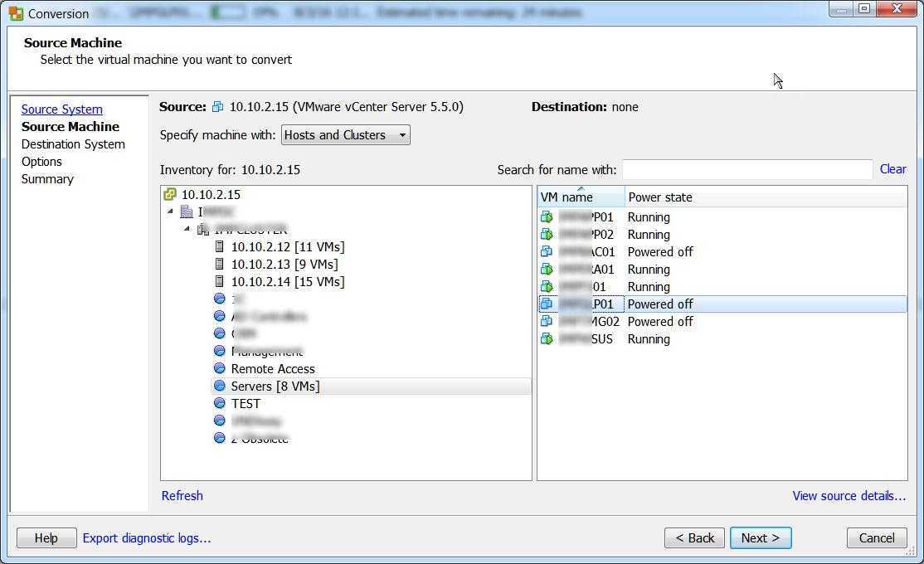Screen dimensions: 924x564
Task: Click the Source Machine step label
Action: pyautogui.click(x=71, y=127)
